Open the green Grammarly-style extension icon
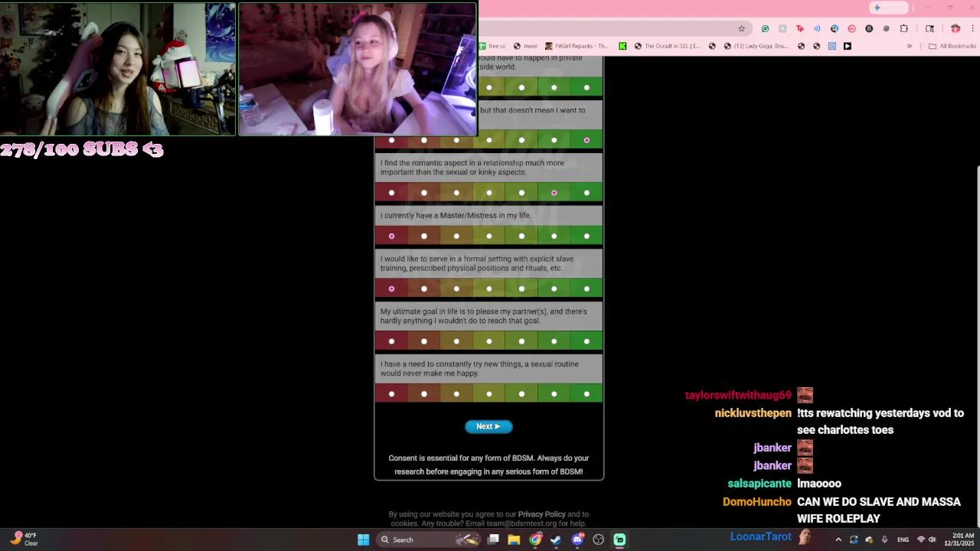980x551 pixels. pyautogui.click(x=765, y=28)
